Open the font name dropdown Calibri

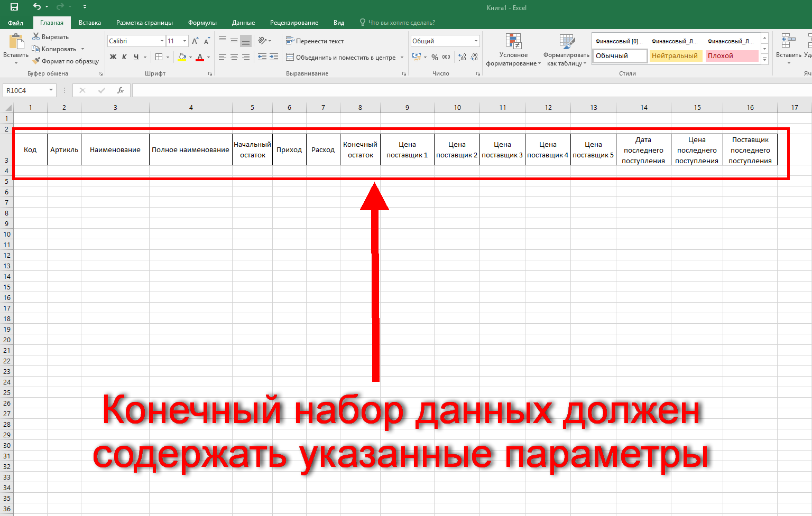[x=162, y=41]
